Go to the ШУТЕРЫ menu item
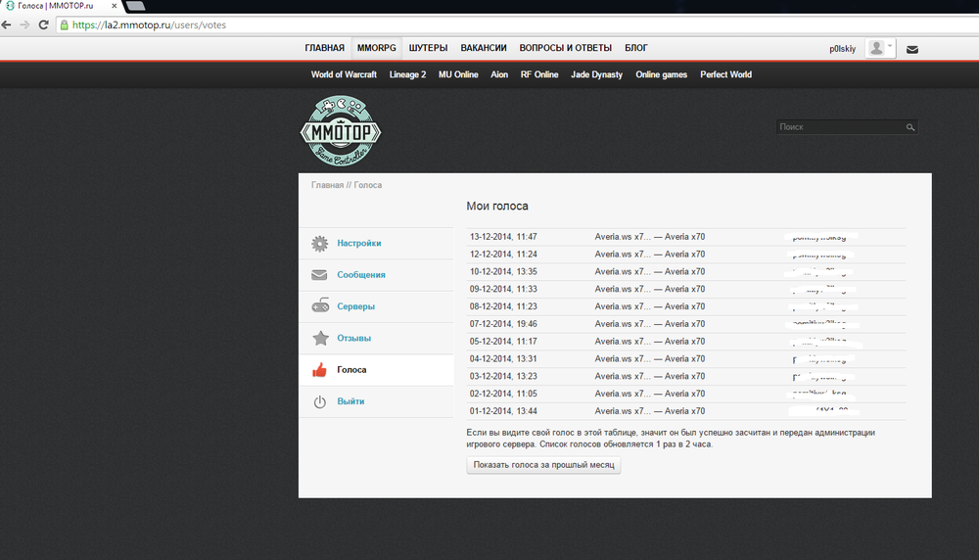979x560 pixels. 428,48
